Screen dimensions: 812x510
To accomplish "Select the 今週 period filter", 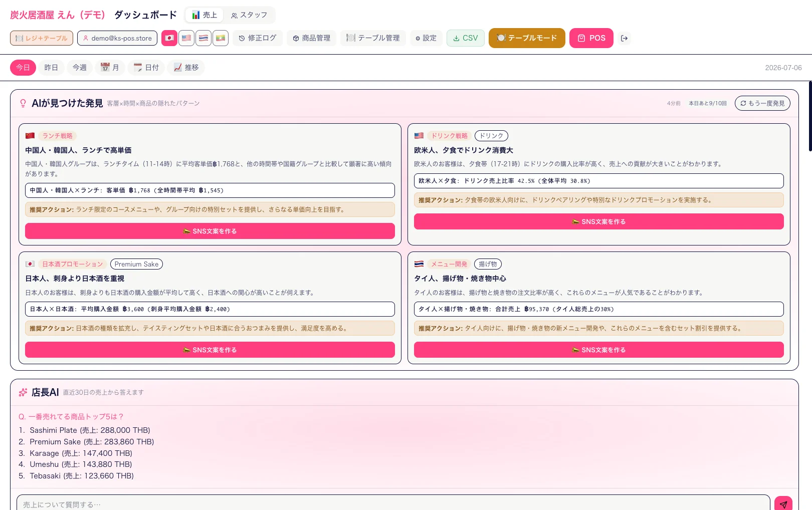I will coord(80,68).
